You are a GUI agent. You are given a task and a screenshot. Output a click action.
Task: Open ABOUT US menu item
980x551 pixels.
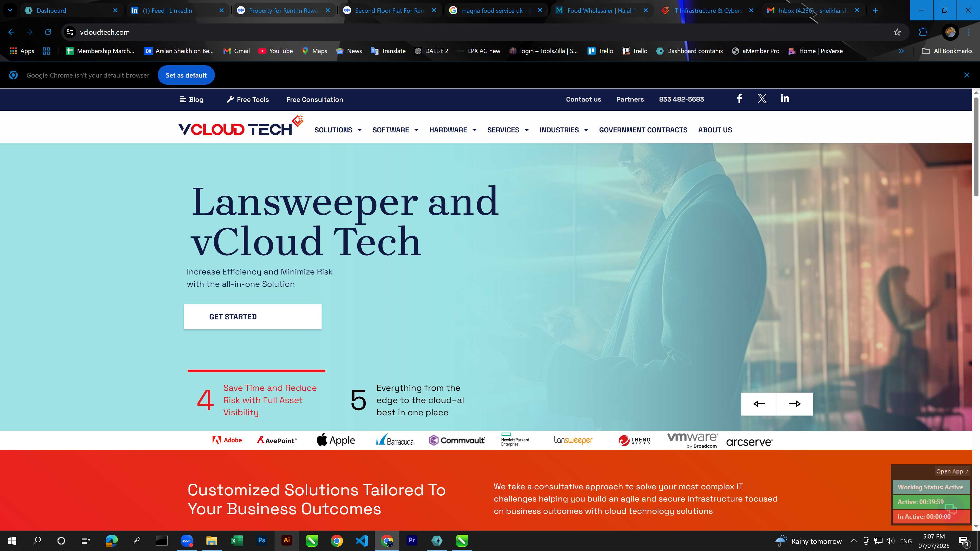click(715, 130)
